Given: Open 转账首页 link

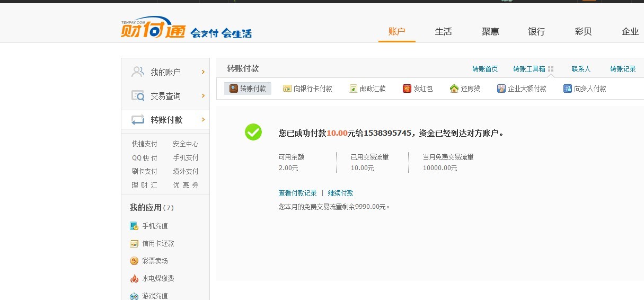Looking at the screenshot, I should 485,69.
